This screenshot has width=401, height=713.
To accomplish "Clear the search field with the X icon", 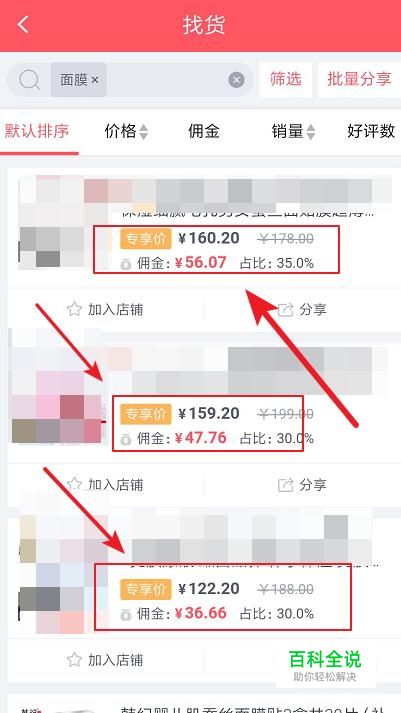I will (x=236, y=80).
